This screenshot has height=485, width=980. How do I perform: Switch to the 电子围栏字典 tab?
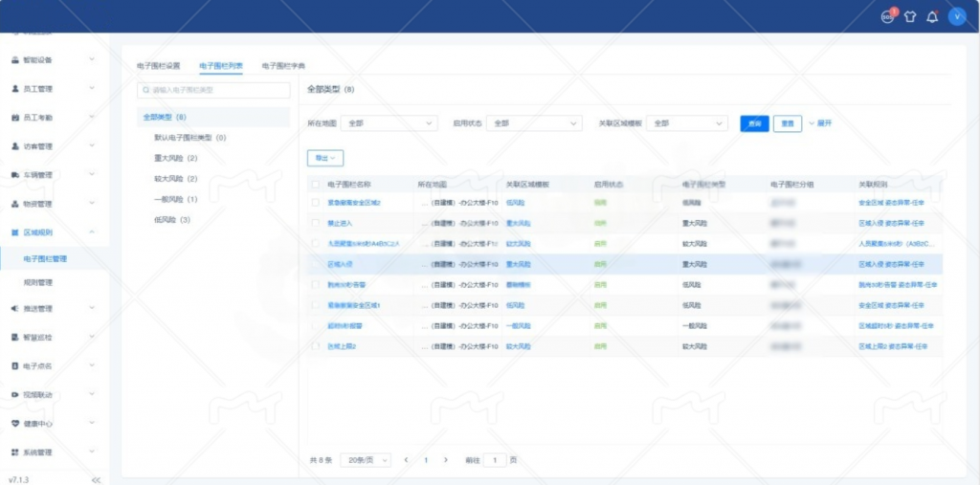point(284,66)
